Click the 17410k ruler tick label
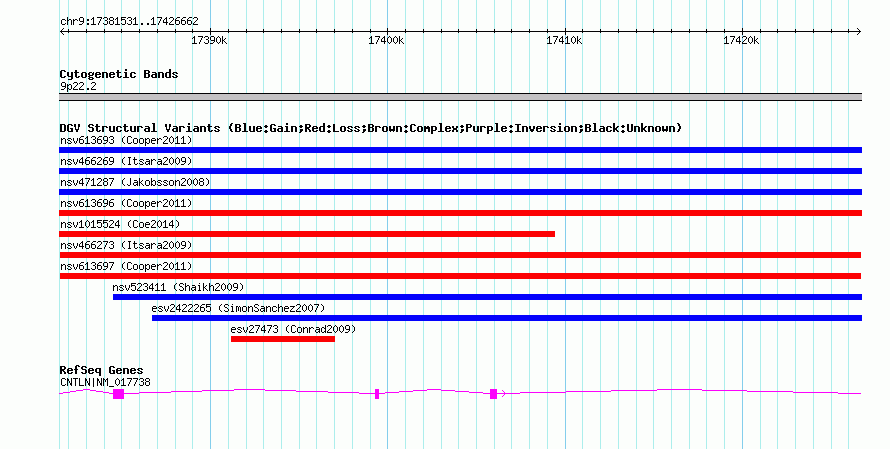 (564, 40)
